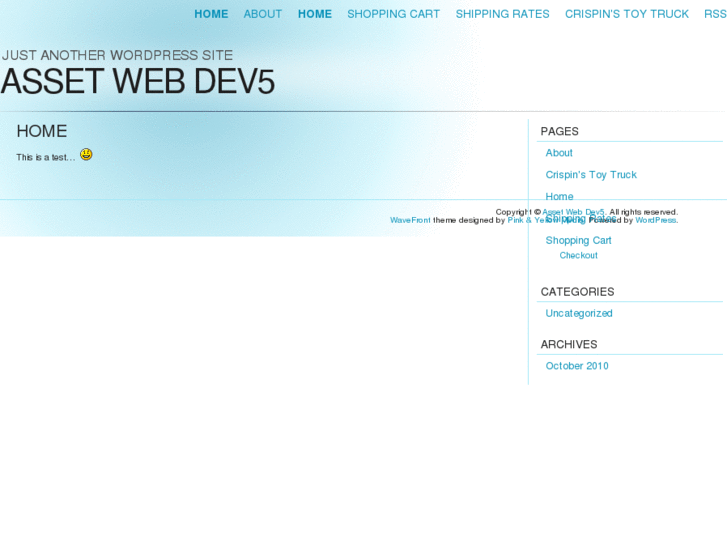Select the HOME menu item left of ABOUT
727x545 pixels.
[211, 14]
